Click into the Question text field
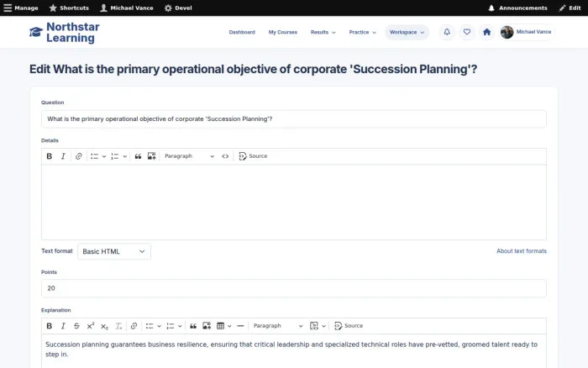The image size is (588, 368). click(x=294, y=119)
